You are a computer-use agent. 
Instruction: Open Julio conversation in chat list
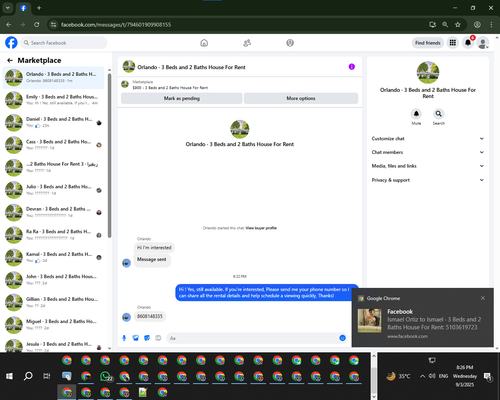[53, 190]
